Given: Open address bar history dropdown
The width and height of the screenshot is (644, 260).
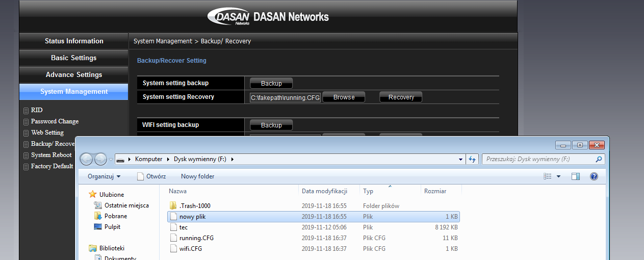Looking at the screenshot, I should 460,159.
